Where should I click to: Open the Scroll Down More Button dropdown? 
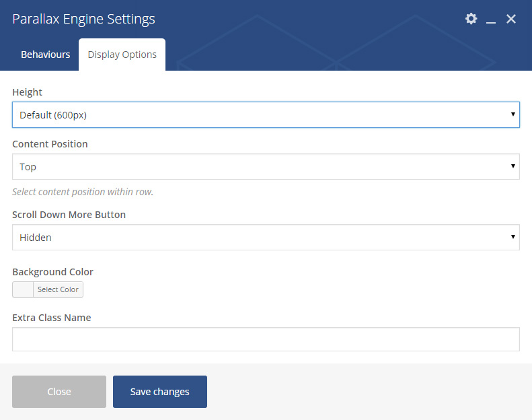pos(266,238)
